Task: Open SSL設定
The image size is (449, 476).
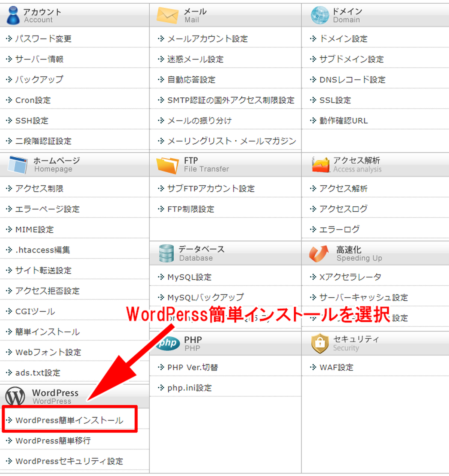Action: [x=335, y=100]
